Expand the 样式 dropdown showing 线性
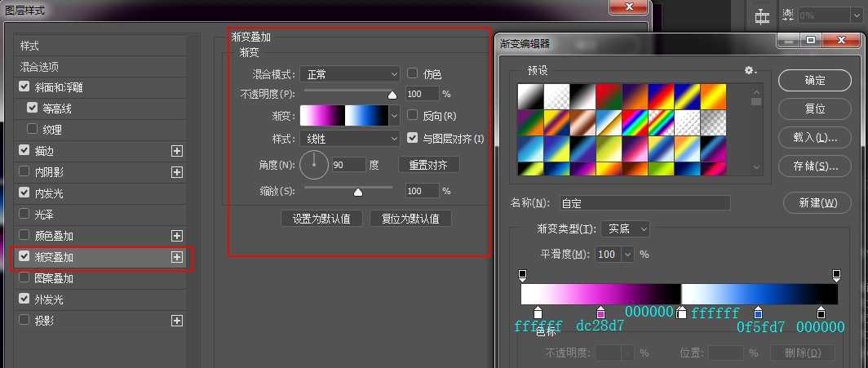Screen dimensions: 868x368 pyautogui.click(x=349, y=139)
